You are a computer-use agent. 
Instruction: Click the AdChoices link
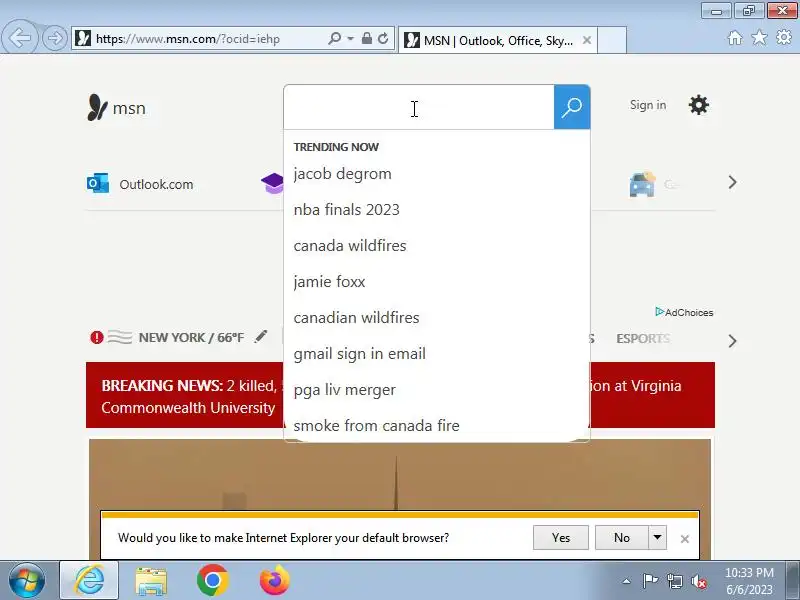coord(684,312)
